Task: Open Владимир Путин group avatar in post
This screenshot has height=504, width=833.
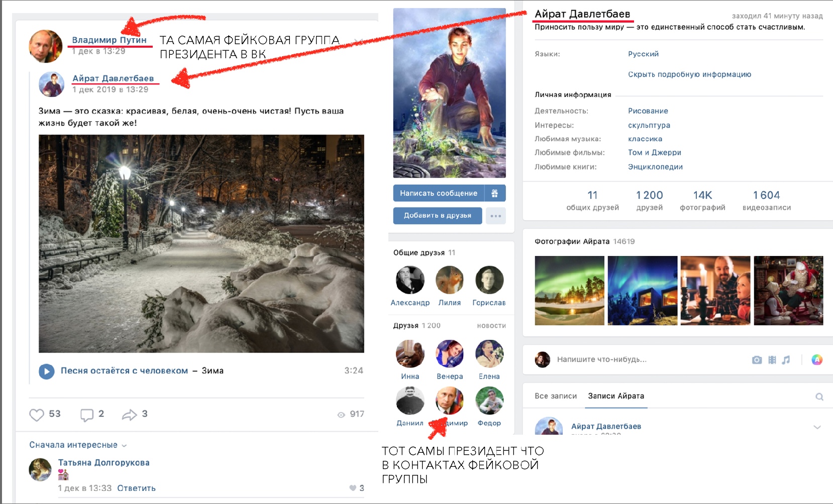Action: tap(46, 46)
